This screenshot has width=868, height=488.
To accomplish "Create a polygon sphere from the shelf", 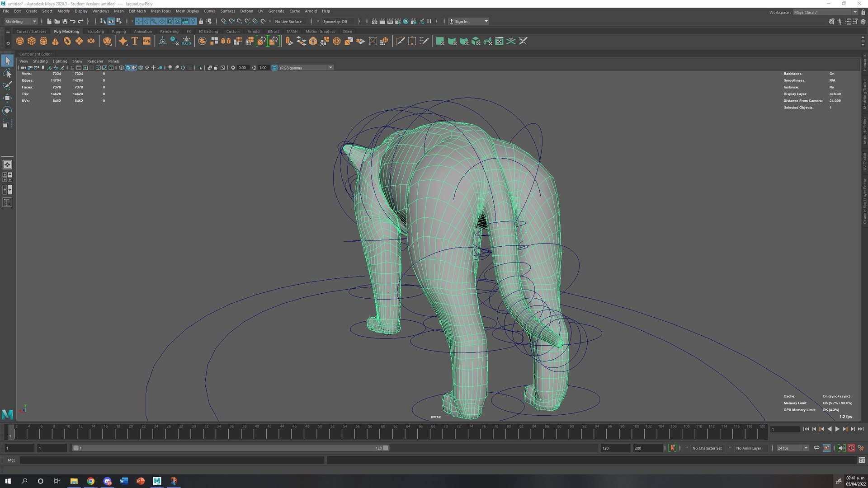I will pos(20,41).
